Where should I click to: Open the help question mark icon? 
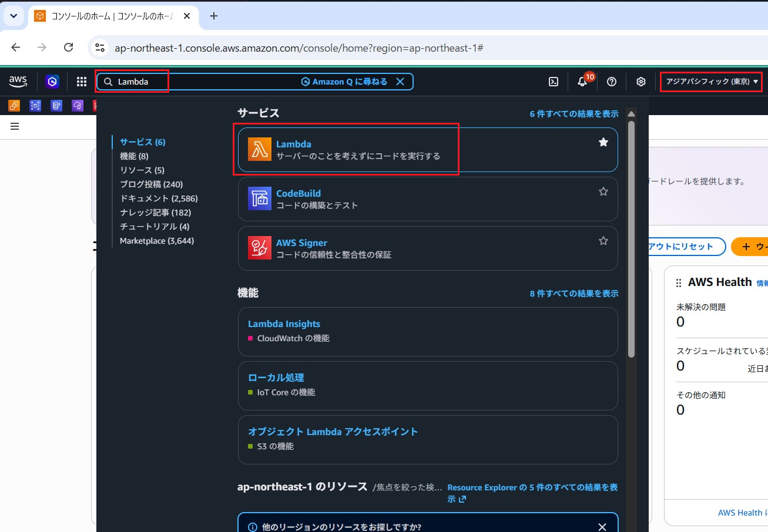tap(612, 82)
